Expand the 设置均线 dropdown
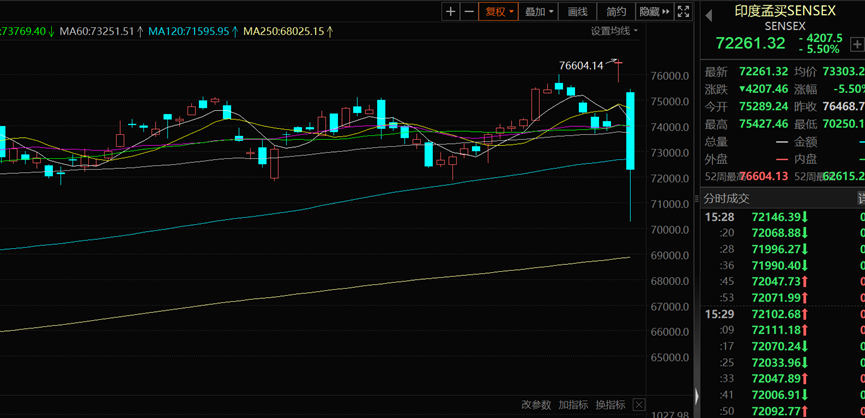This screenshot has width=865, height=418. click(614, 31)
